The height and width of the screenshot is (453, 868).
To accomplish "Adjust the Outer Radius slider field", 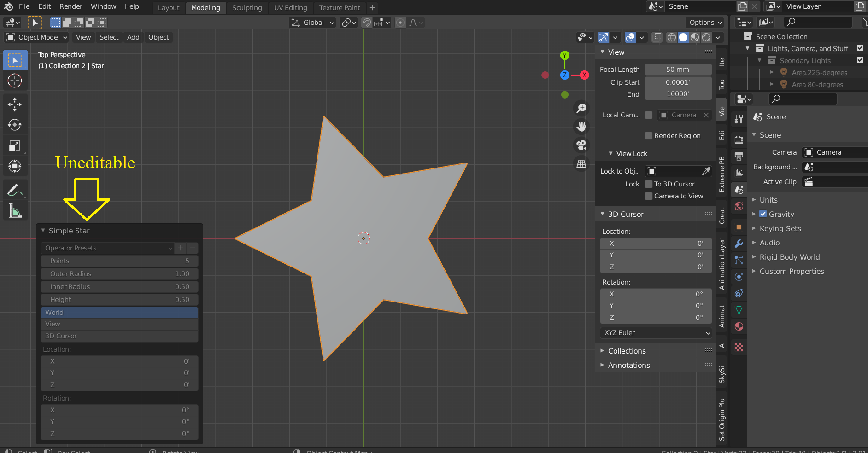I will (x=119, y=274).
